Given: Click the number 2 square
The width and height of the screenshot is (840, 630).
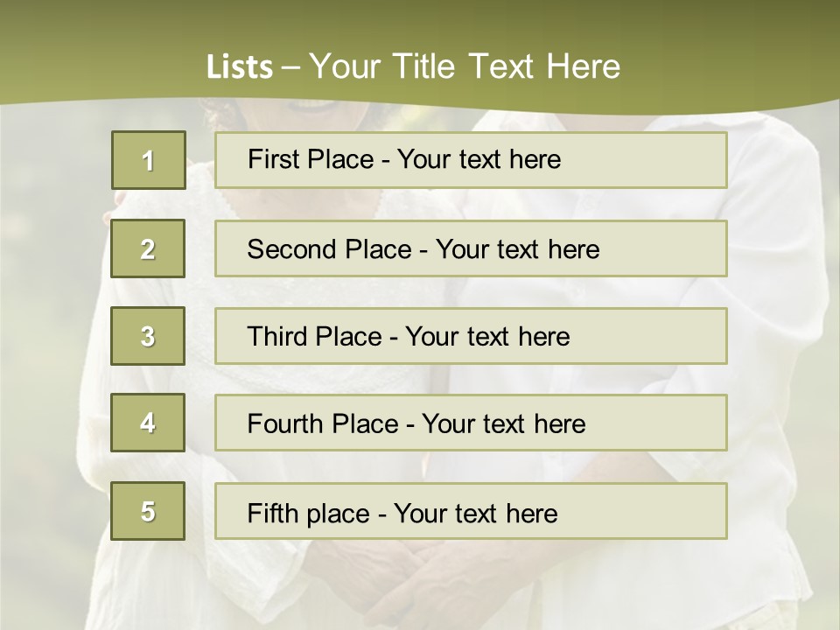Looking at the screenshot, I should point(148,248).
